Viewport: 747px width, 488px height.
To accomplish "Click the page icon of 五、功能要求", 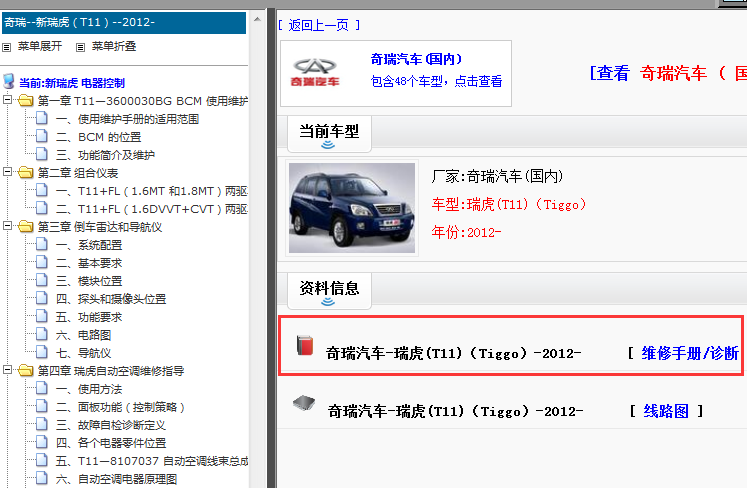I will coord(42,316).
